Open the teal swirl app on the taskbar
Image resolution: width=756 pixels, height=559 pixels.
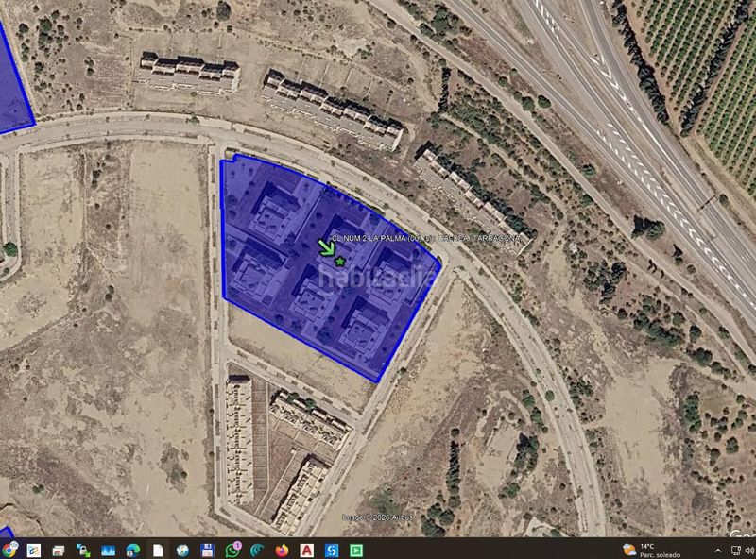(257, 550)
